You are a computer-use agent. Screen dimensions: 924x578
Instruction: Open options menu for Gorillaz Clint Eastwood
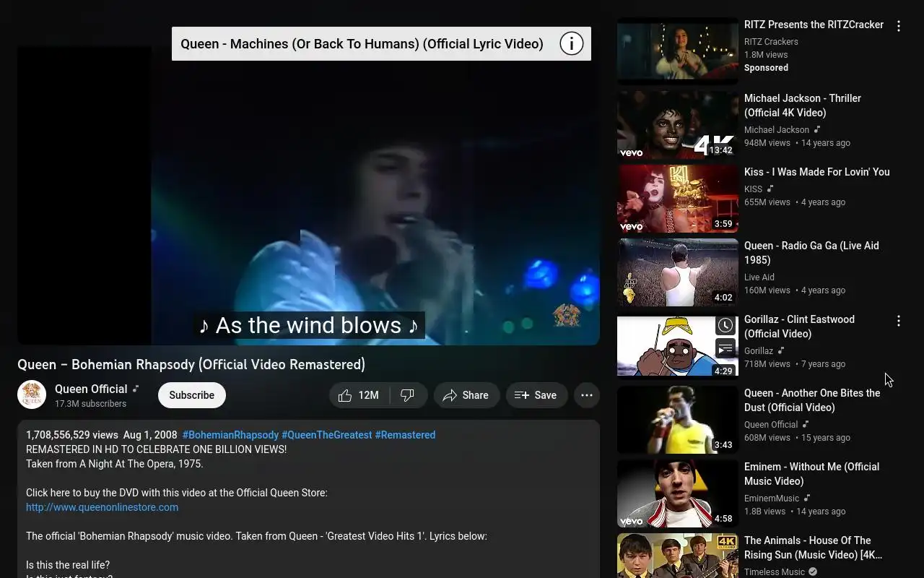[898, 321]
